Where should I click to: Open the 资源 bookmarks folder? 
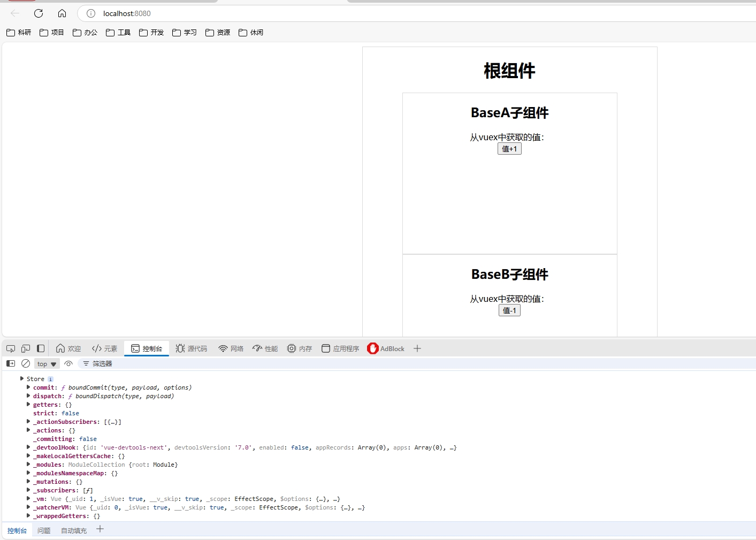pyautogui.click(x=218, y=33)
